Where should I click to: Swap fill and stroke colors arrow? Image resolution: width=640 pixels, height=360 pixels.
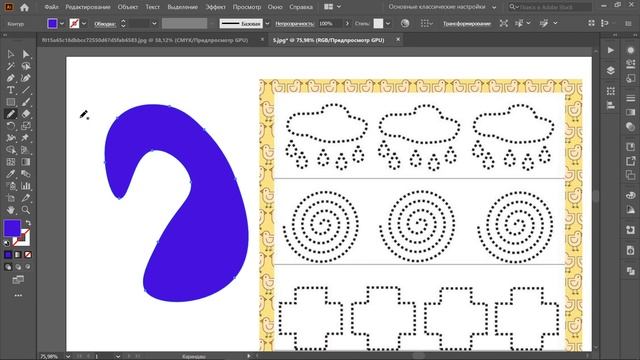pos(28,223)
